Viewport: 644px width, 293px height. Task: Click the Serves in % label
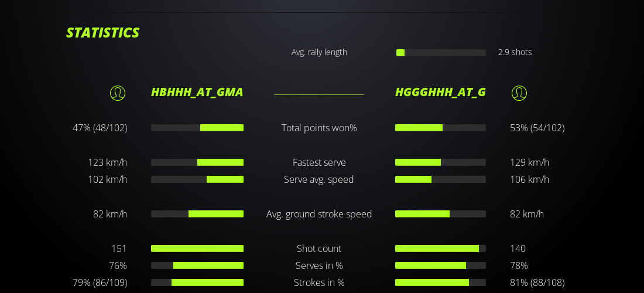319,265
